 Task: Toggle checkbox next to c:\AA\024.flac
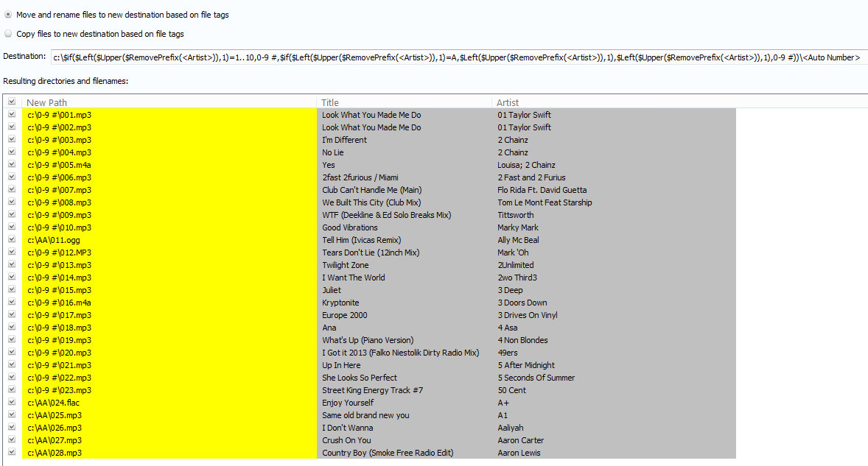11,403
